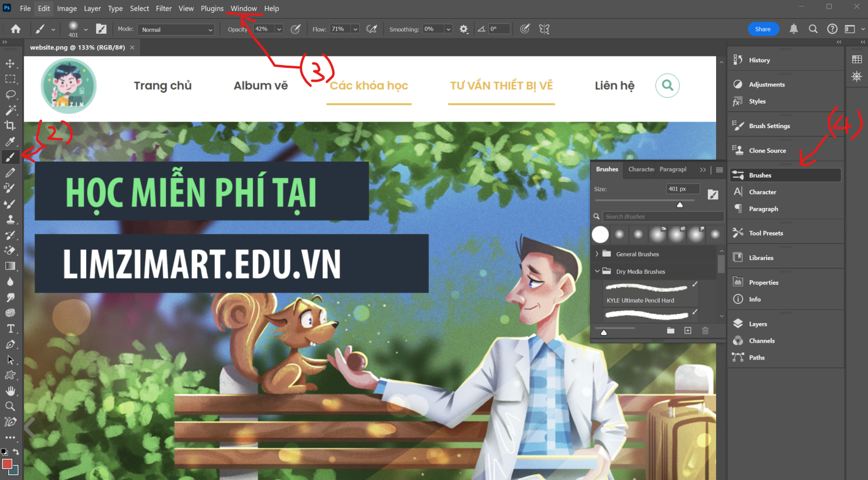Open the Brushes panel hamburger menu
The height and width of the screenshot is (480, 868).
(719, 170)
